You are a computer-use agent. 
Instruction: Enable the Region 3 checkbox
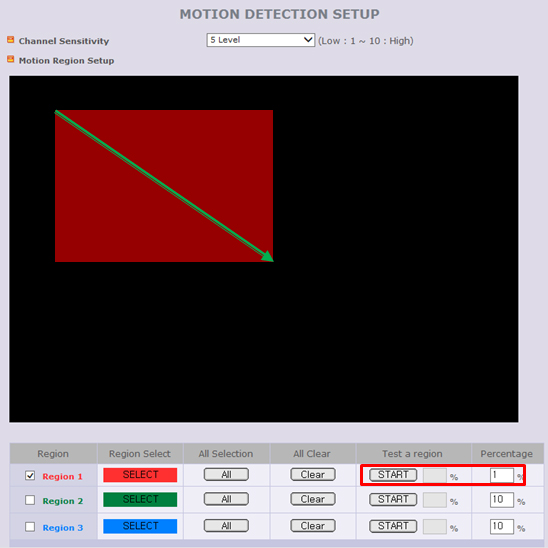click(30, 526)
